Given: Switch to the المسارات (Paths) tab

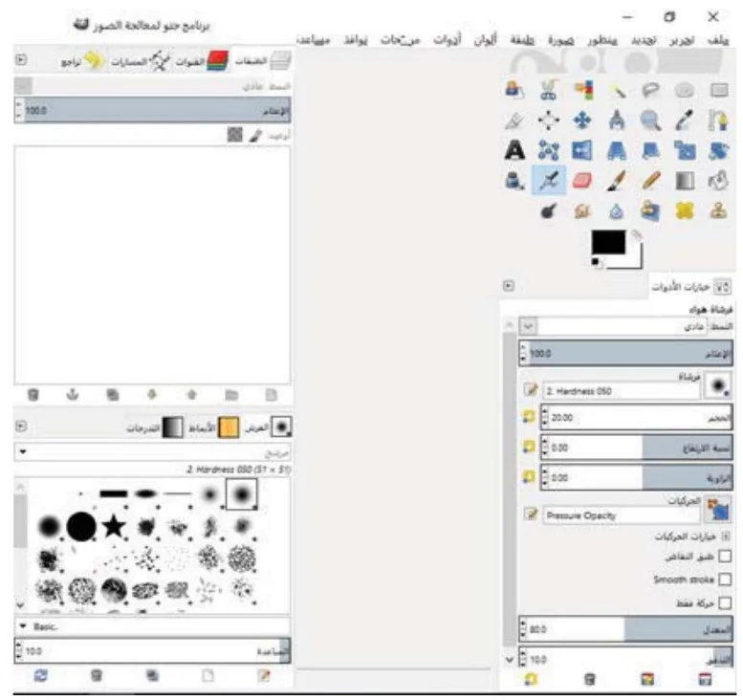Looking at the screenshot, I should tap(141, 61).
